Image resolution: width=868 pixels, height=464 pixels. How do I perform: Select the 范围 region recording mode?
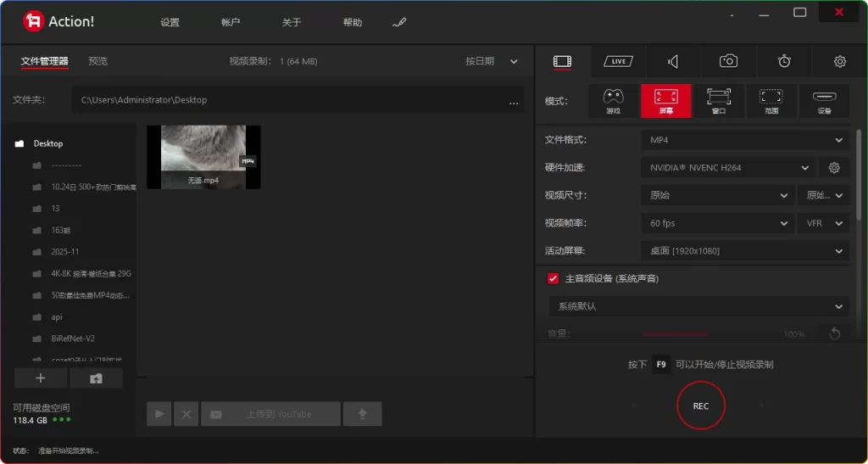(x=771, y=101)
